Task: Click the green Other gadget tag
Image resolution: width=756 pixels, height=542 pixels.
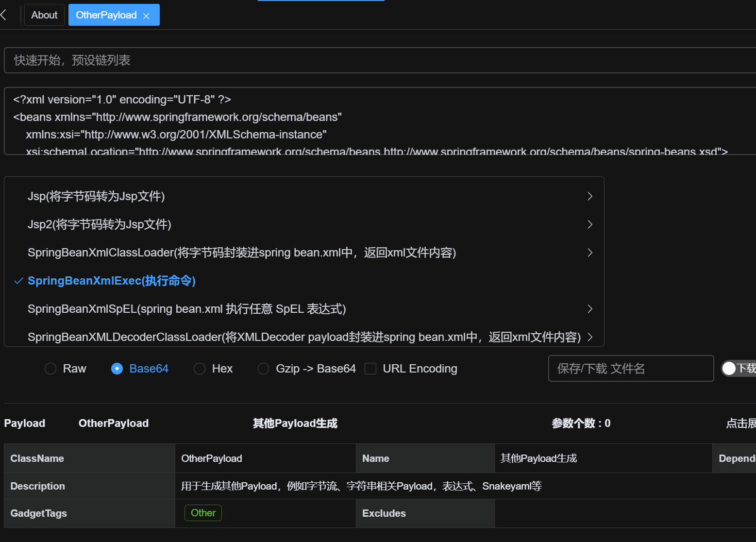Action: coord(203,513)
